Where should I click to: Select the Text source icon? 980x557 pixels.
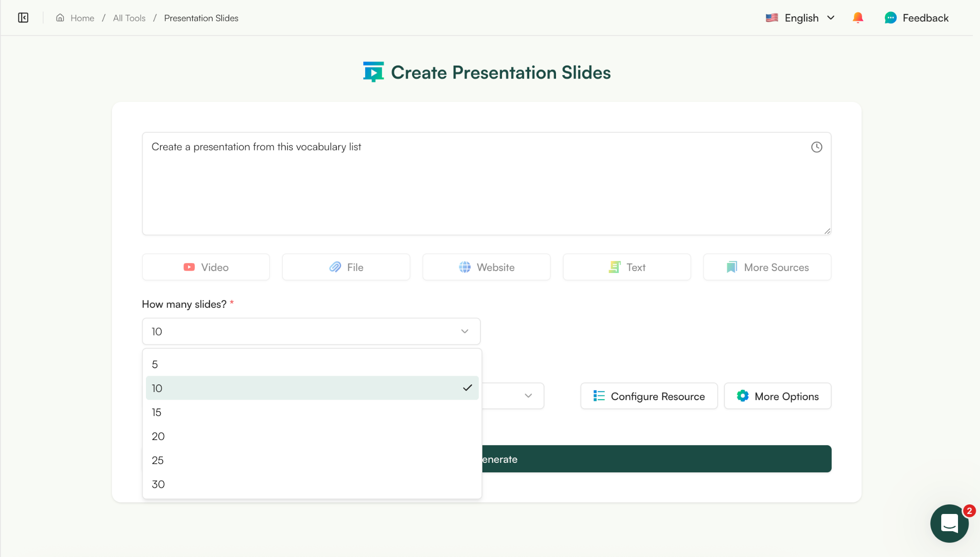(x=616, y=267)
